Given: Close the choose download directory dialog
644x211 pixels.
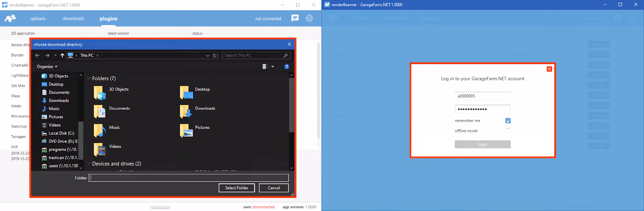Looking at the screenshot, I should 289,44.
